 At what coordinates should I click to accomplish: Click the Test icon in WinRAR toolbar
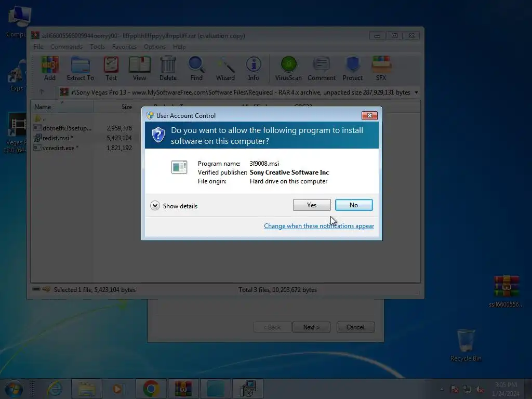click(x=111, y=69)
